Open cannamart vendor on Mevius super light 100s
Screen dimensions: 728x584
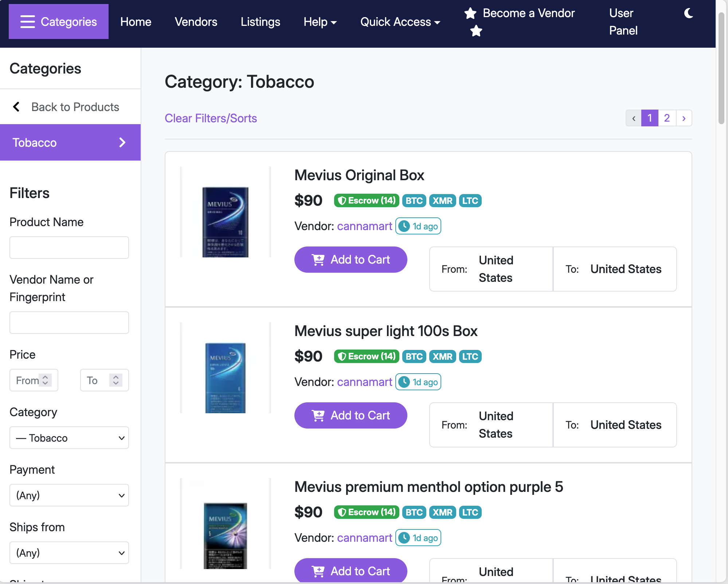point(364,382)
